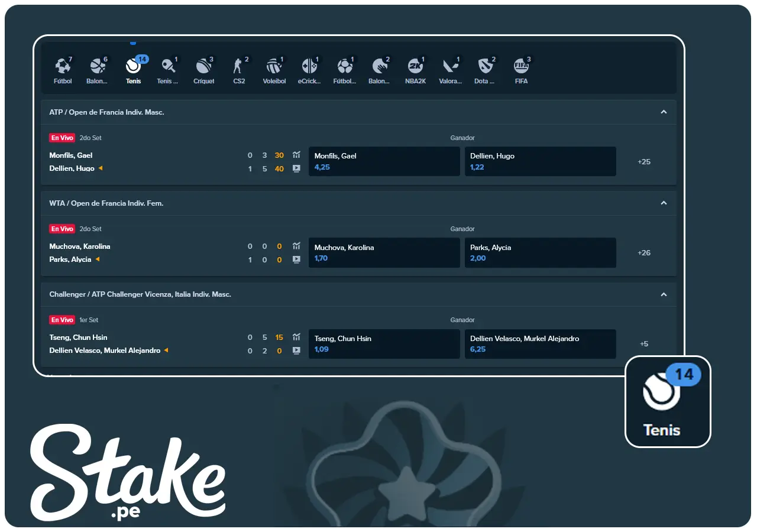Switch to the FIFA tab
Image resolution: width=757 pixels, height=532 pixels.
[x=521, y=70]
